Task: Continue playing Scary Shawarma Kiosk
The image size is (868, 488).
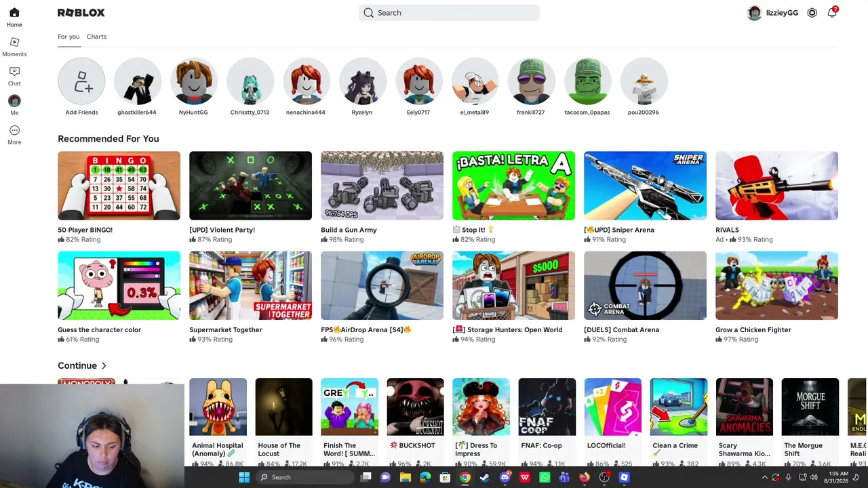Action: 744,407
